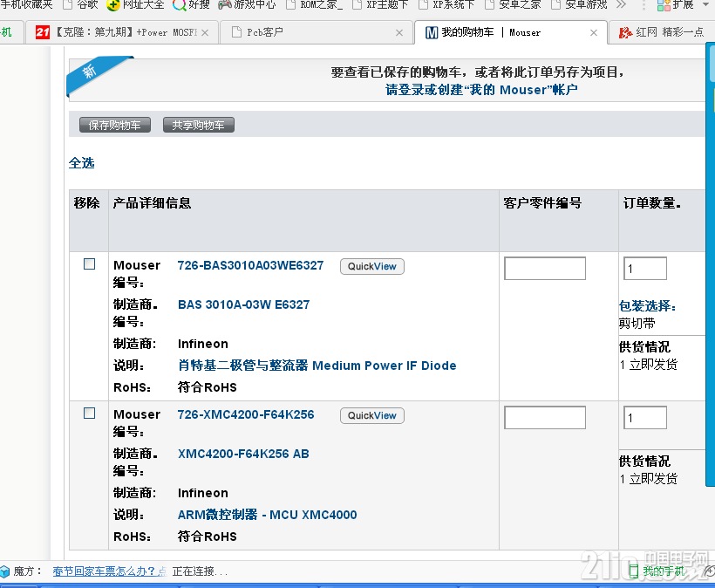Viewport: 715px width, 588px height.
Task: Open the 好搜 bookmark
Action: [191, 4]
